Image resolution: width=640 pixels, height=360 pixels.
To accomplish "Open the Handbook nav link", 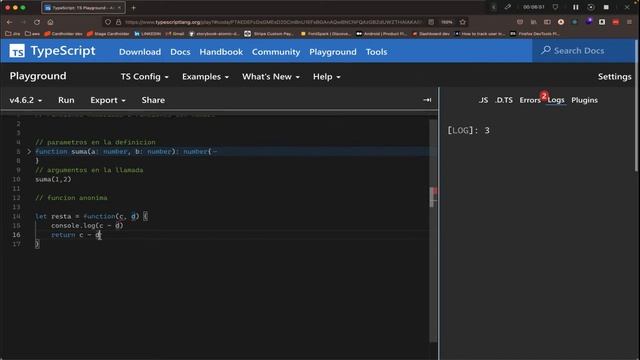I will click(221, 52).
